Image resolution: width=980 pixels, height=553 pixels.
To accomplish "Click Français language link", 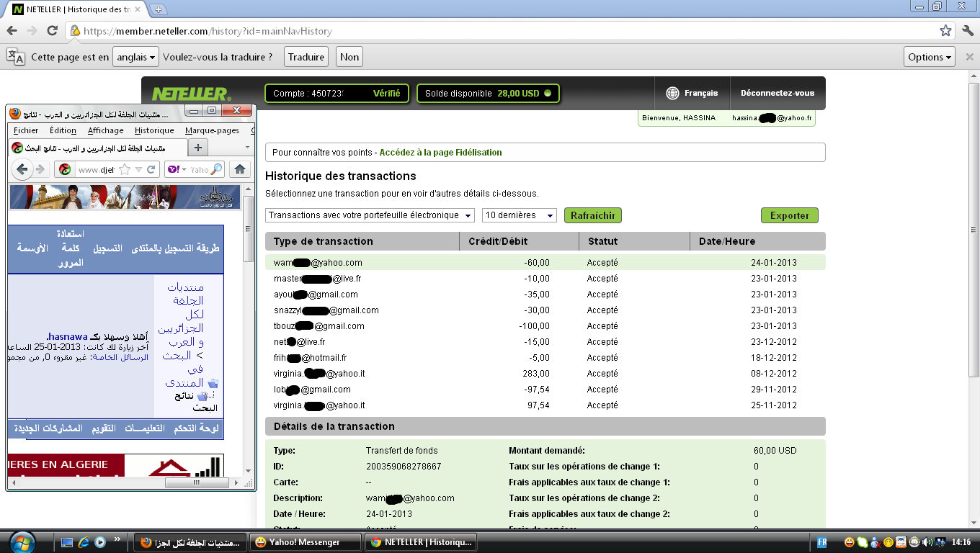I will (701, 93).
